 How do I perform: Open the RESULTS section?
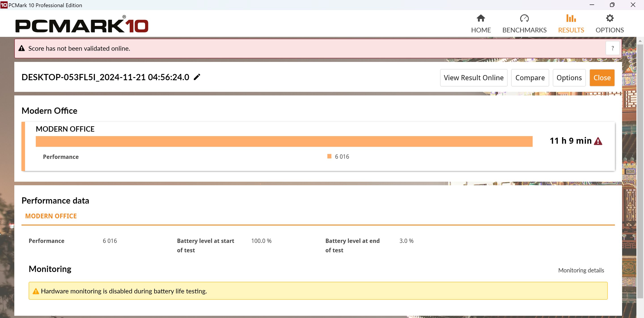(571, 24)
